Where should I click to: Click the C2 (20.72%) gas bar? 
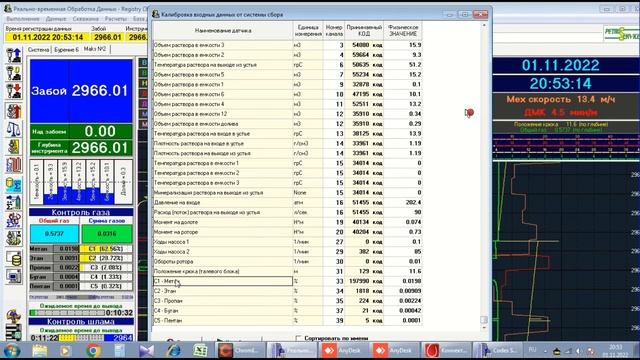[106, 258]
